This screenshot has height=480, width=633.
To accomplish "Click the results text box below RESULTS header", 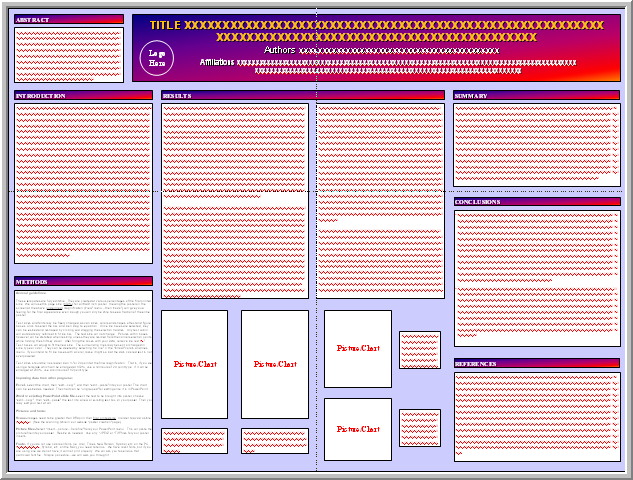I will (235, 200).
